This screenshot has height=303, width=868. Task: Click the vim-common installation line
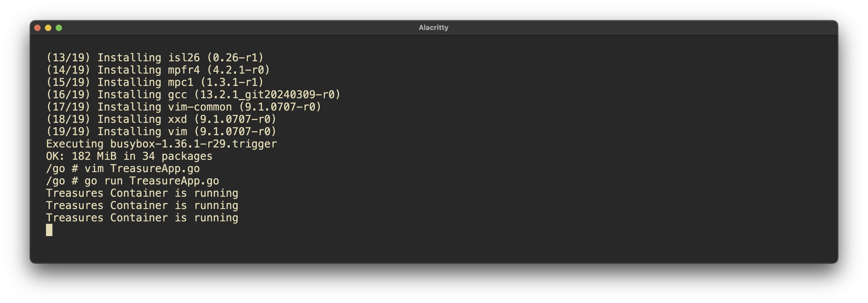pyautogui.click(x=184, y=107)
